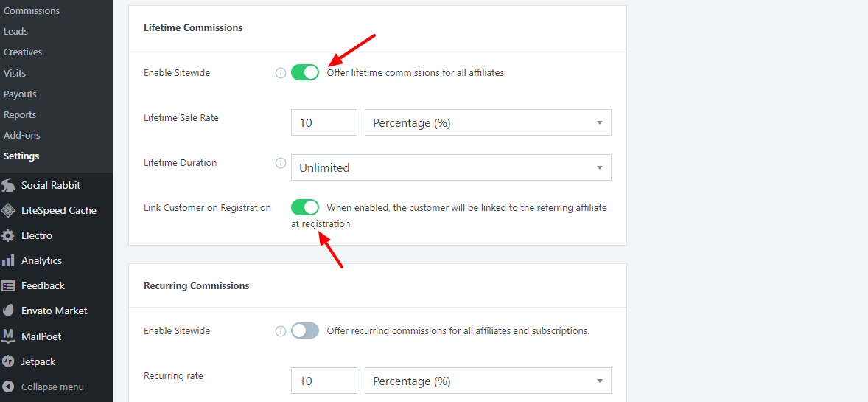This screenshot has height=402, width=868.
Task: Click the Jetpack lightning icon
Action: tap(9, 361)
